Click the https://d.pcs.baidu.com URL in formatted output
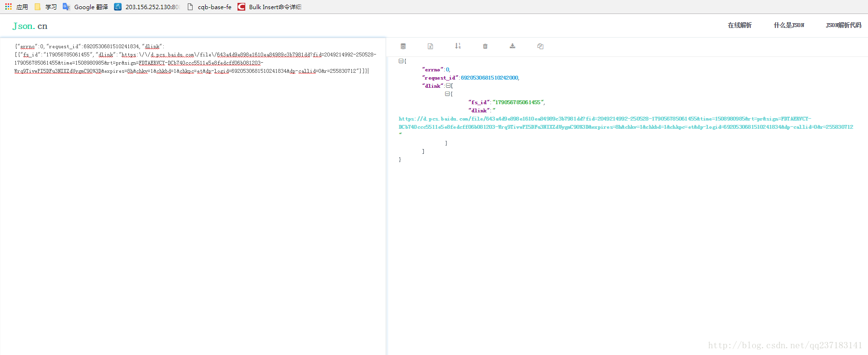The width and height of the screenshot is (868, 355). [626, 123]
